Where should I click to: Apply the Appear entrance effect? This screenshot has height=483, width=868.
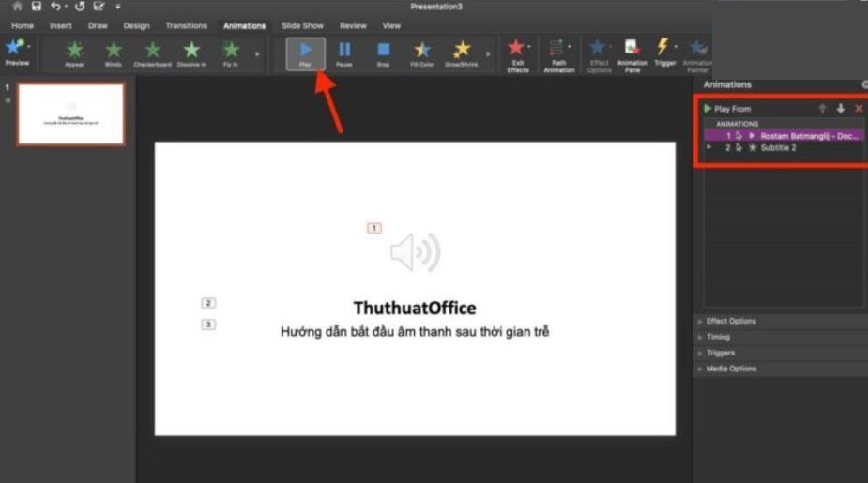tap(74, 53)
